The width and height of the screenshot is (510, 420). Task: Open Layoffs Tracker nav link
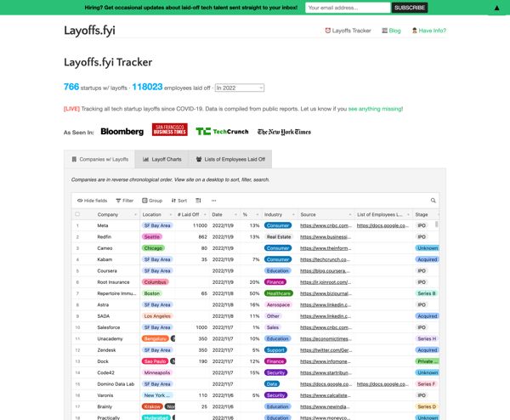pos(348,31)
